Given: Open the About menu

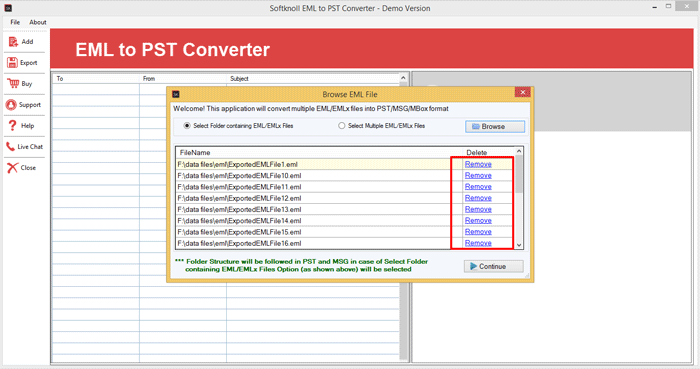Looking at the screenshot, I should [38, 22].
